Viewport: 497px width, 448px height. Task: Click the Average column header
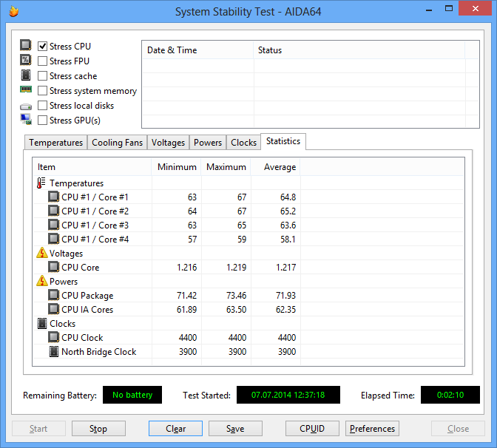pyautogui.click(x=275, y=167)
